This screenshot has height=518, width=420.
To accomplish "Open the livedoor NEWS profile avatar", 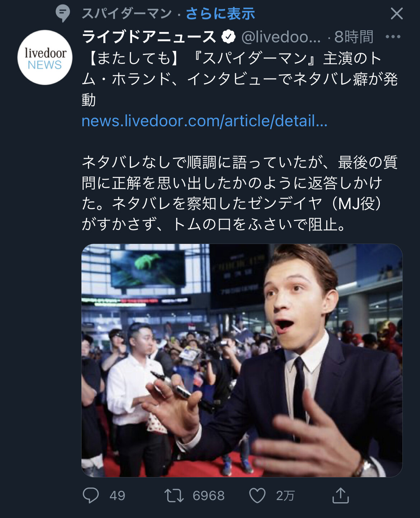I will point(45,57).
